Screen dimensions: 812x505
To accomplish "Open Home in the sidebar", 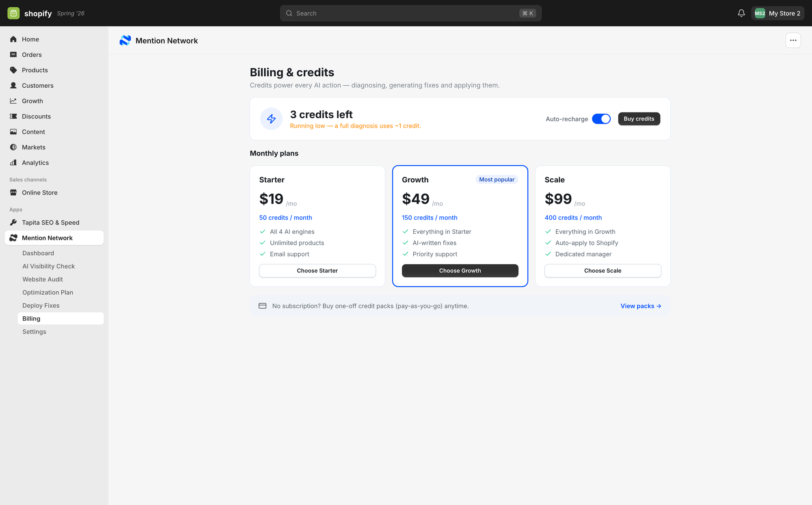I will [54, 39].
